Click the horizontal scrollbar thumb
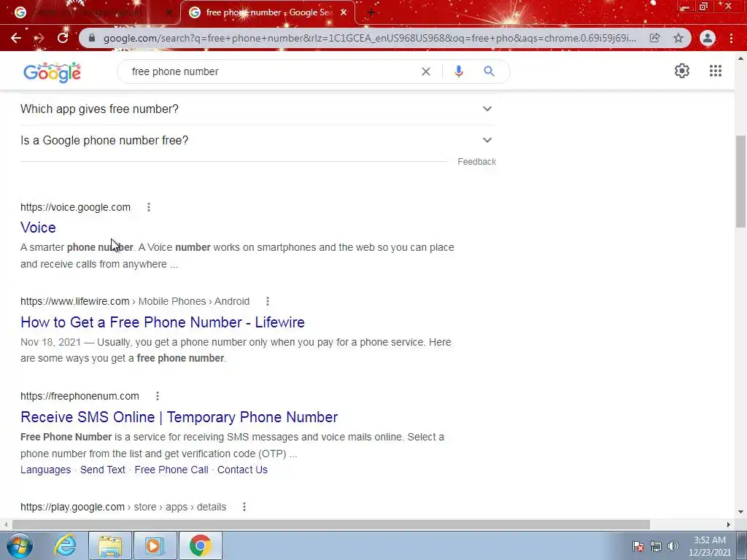747x560 pixels. [x=331, y=524]
